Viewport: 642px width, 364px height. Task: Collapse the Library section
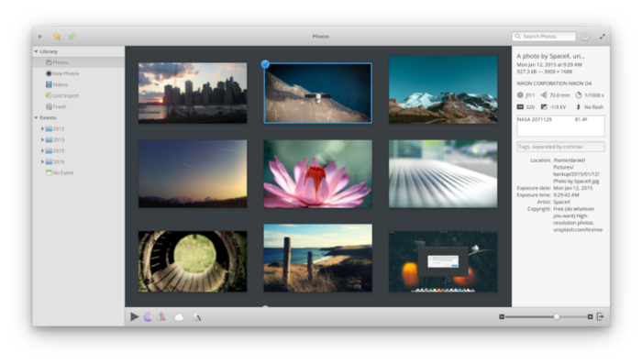[36, 51]
